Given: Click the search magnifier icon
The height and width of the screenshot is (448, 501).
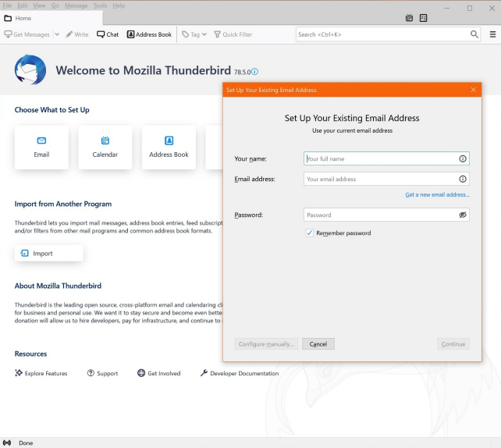Looking at the screenshot, I should click(x=474, y=34).
